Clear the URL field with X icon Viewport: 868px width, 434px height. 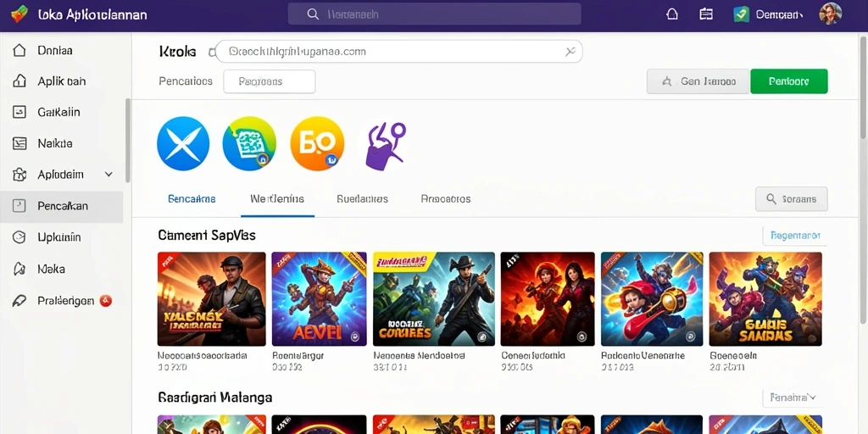point(570,52)
